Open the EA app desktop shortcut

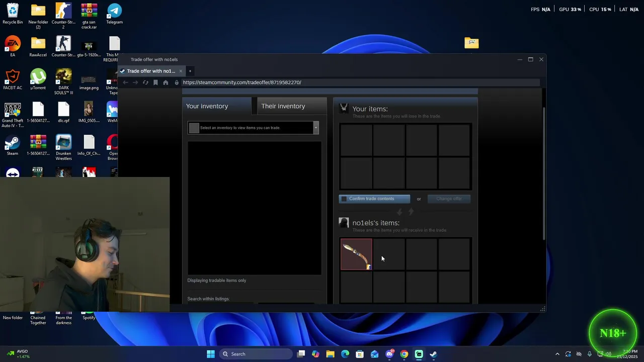click(13, 47)
